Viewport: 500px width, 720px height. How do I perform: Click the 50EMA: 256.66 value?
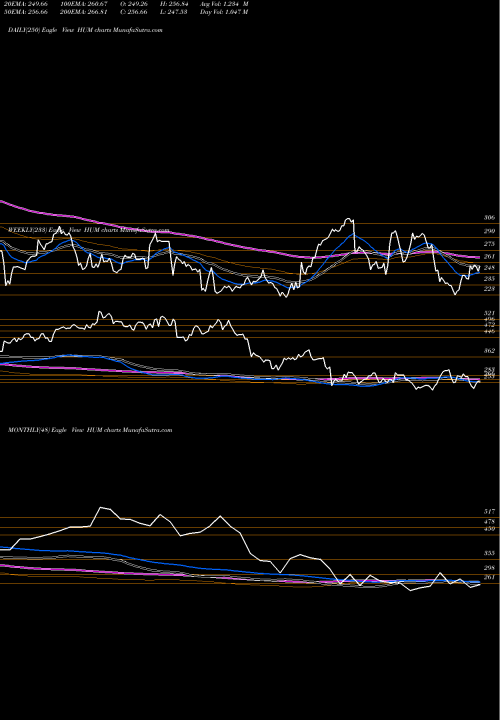tap(28, 12)
